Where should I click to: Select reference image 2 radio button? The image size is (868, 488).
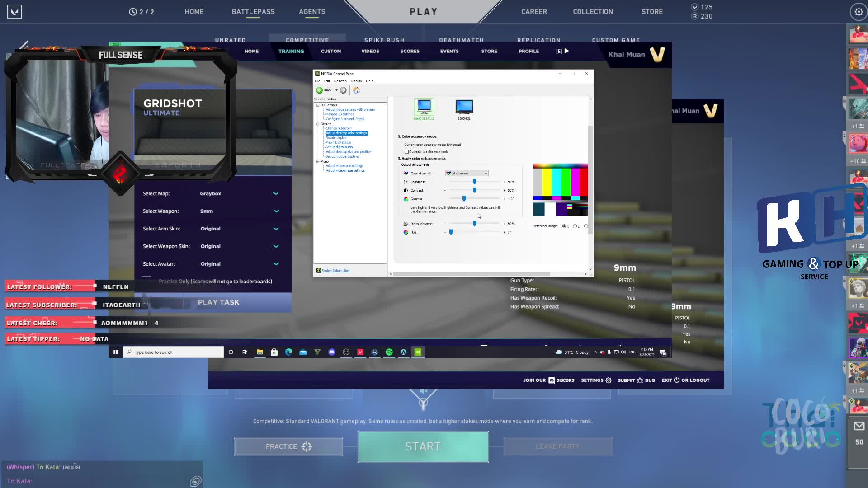click(x=575, y=226)
